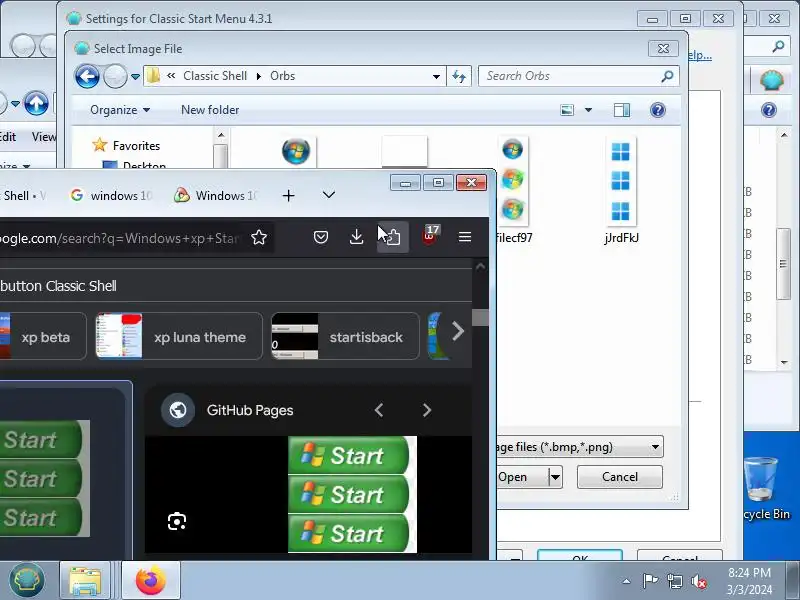Click help icon in background window toolbar
Image resolution: width=800 pixels, height=600 pixels.
point(769,110)
